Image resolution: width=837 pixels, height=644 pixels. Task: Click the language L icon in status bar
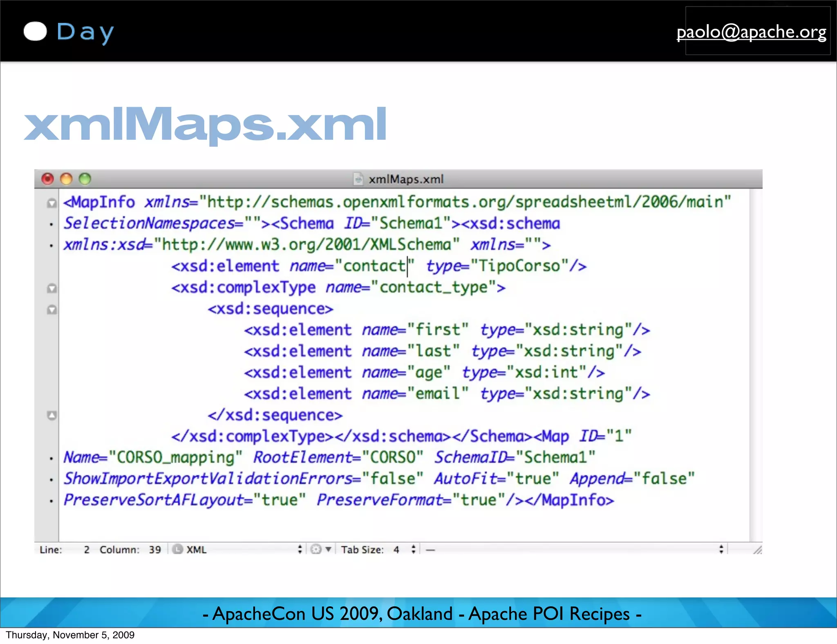coord(177,549)
